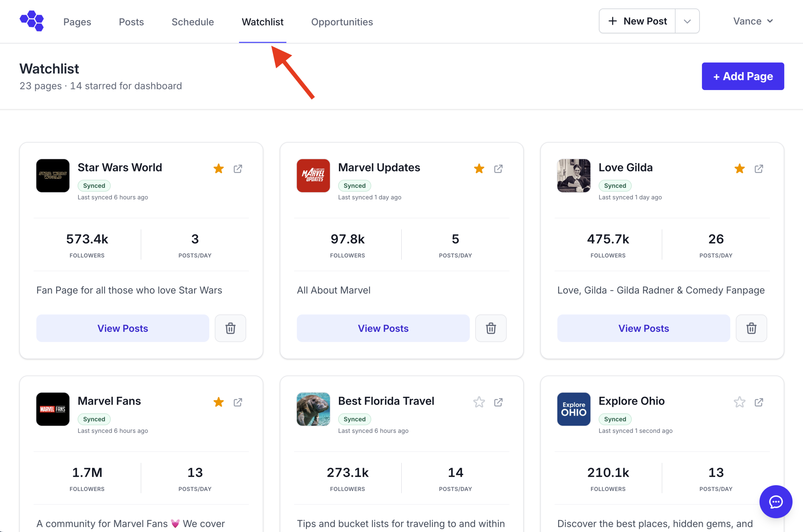This screenshot has height=532, width=803.
Task: Click the '23 pages · 14 starred' subtitle
Action: (x=101, y=86)
